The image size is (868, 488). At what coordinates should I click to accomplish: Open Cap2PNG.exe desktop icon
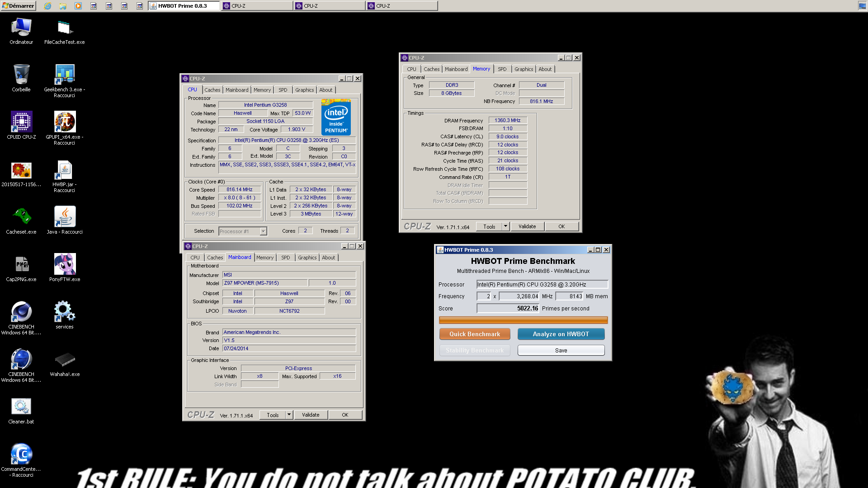tap(21, 268)
